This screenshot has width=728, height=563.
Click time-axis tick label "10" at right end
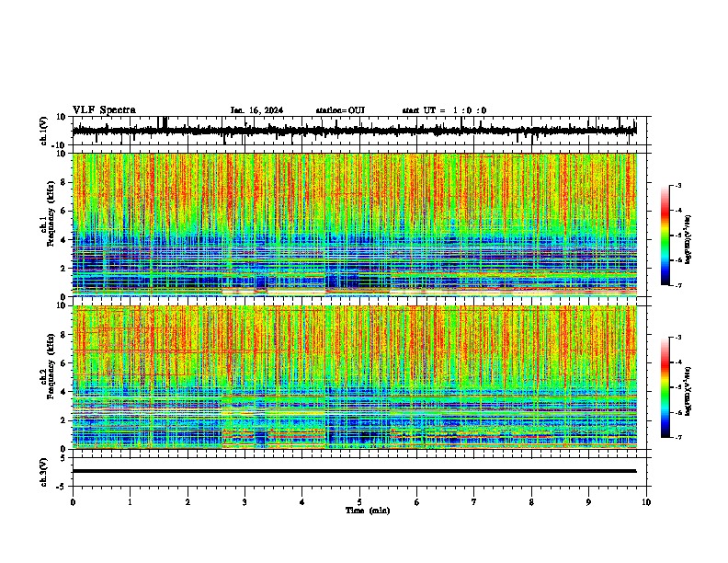[646, 502]
